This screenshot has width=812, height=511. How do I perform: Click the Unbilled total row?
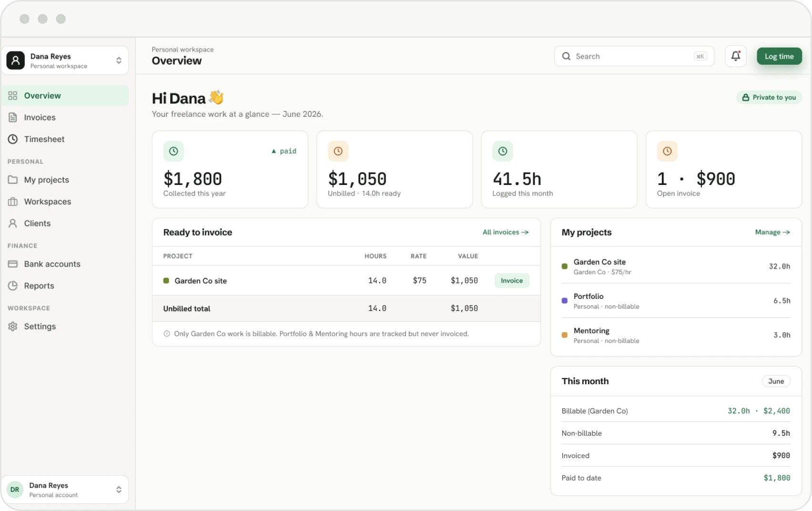(346, 308)
